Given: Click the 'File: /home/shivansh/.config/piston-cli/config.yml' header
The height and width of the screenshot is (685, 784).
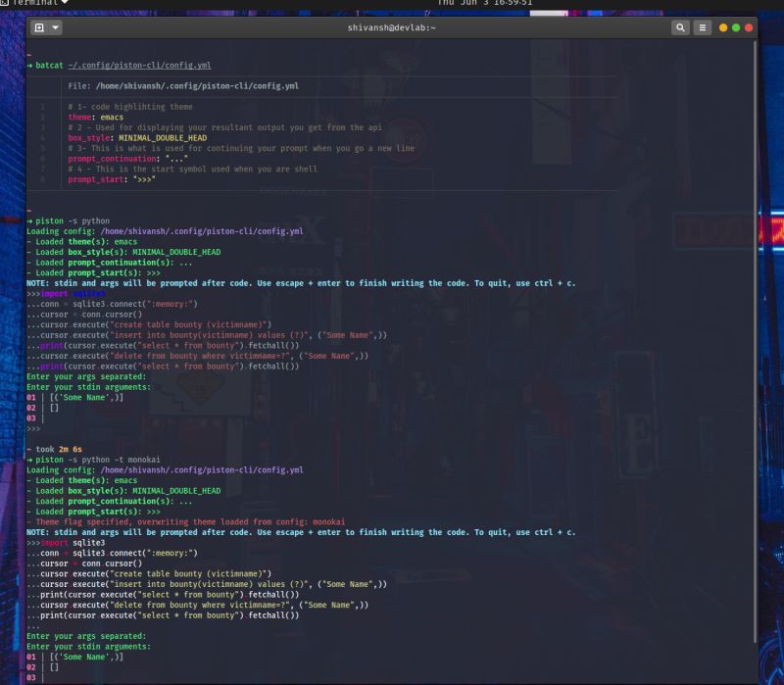Looking at the screenshot, I should click(183, 86).
